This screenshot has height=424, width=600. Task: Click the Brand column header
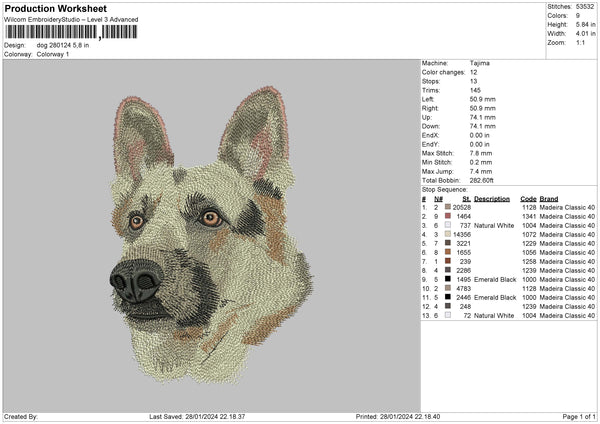click(x=549, y=198)
